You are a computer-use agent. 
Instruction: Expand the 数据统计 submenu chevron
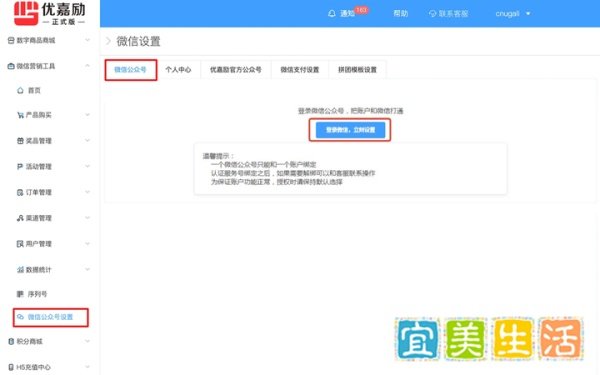[x=87, y=269]
